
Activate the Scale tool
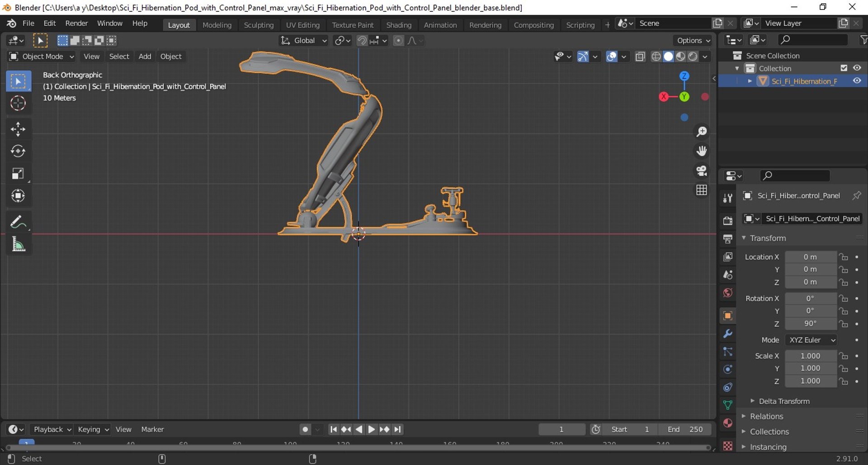(18, 174)
